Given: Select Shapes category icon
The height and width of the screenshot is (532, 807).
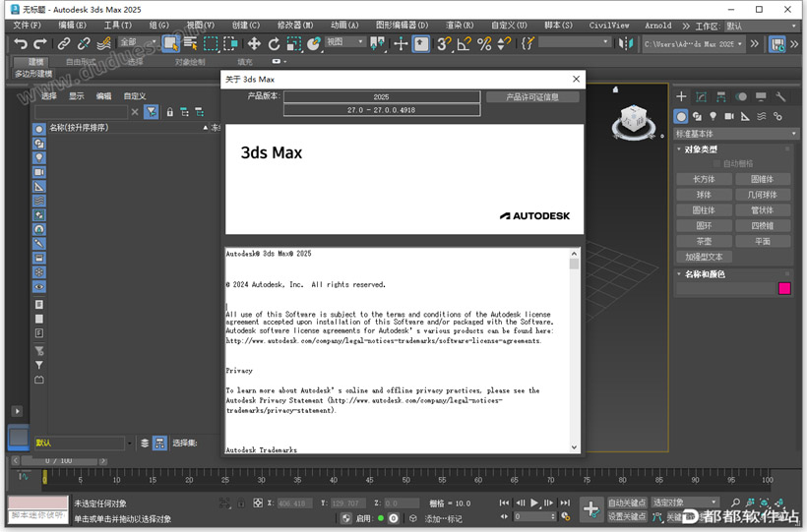Looking at the screenshot, I should coord(698,117).
